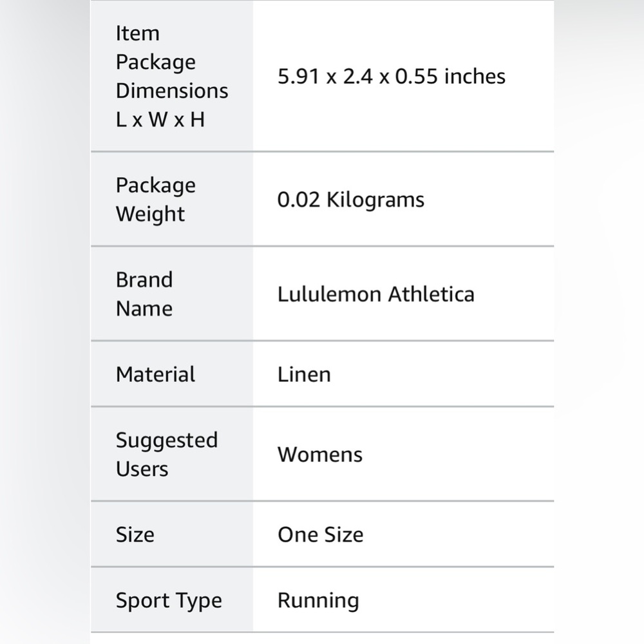Click the Lululemon Athletica brand value
644x644 pixels.
(x=376, y=294)
